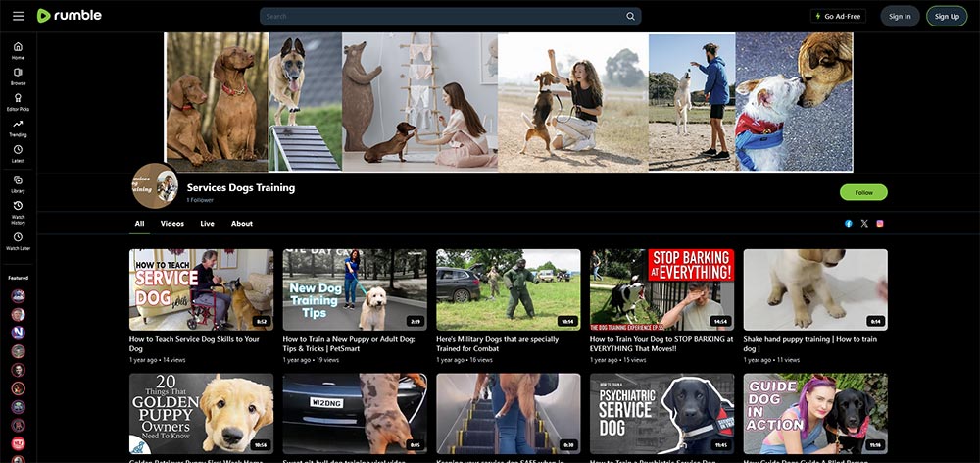Open the channel's Facebook link icon
The width and height of the screenshot is (980, 463).
click(848, 224)
